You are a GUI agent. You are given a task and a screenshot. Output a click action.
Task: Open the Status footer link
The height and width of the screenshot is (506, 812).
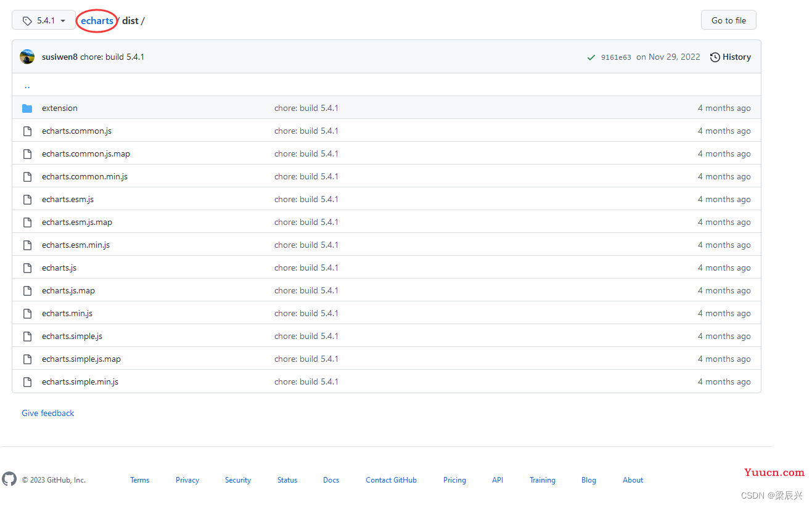click(x=287, y=480)
